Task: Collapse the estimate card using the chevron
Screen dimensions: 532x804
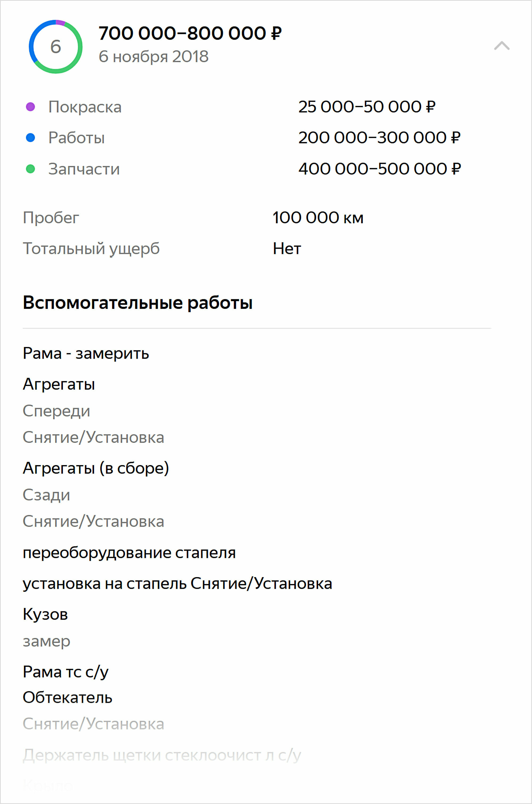Action: (502, 45)
